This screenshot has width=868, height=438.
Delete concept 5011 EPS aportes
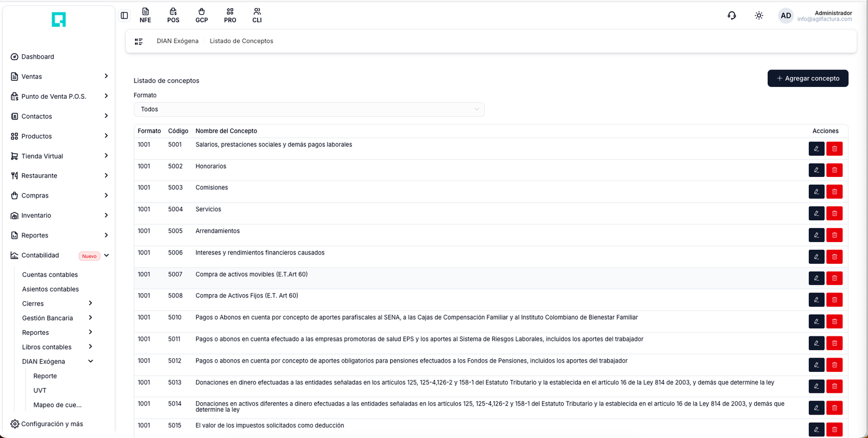834,343
